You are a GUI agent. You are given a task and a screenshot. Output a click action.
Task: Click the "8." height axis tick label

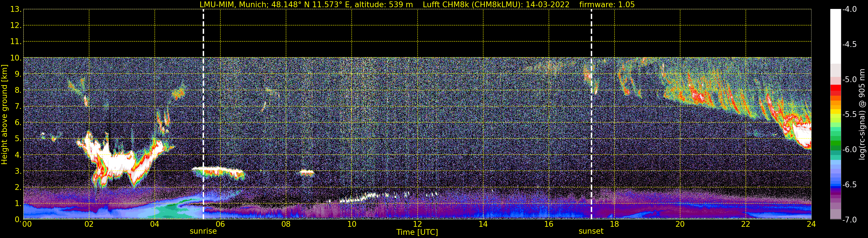point(18,90)
